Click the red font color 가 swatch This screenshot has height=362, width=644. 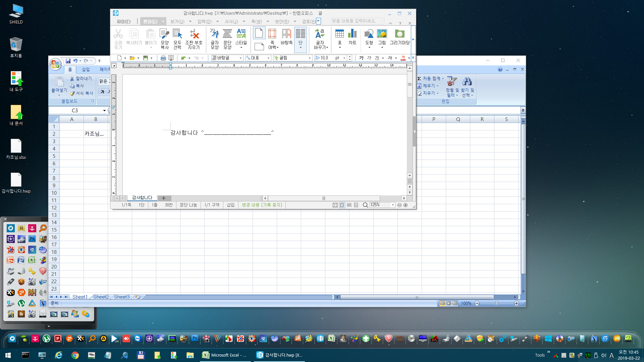click(403, 58)
